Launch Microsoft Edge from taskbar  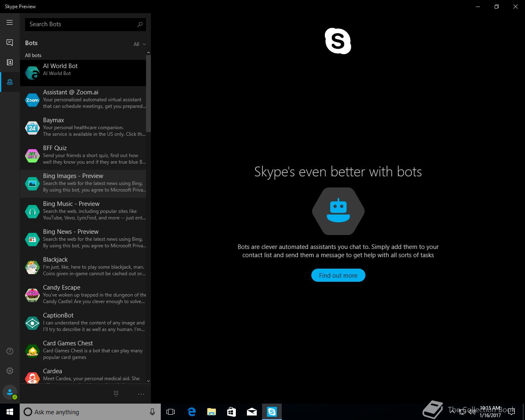(192, 412)
